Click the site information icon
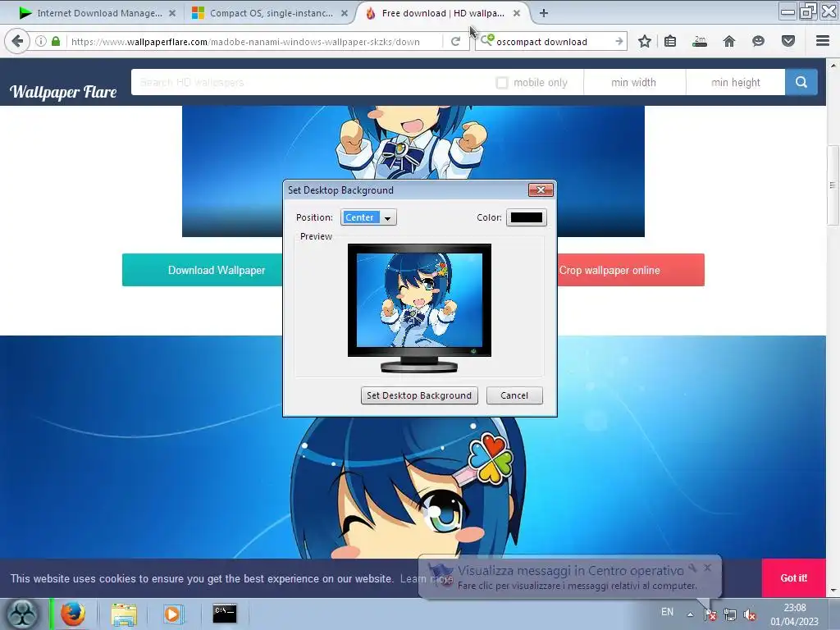The width and height of the screenshot is (840, 630). pos(41,41)
